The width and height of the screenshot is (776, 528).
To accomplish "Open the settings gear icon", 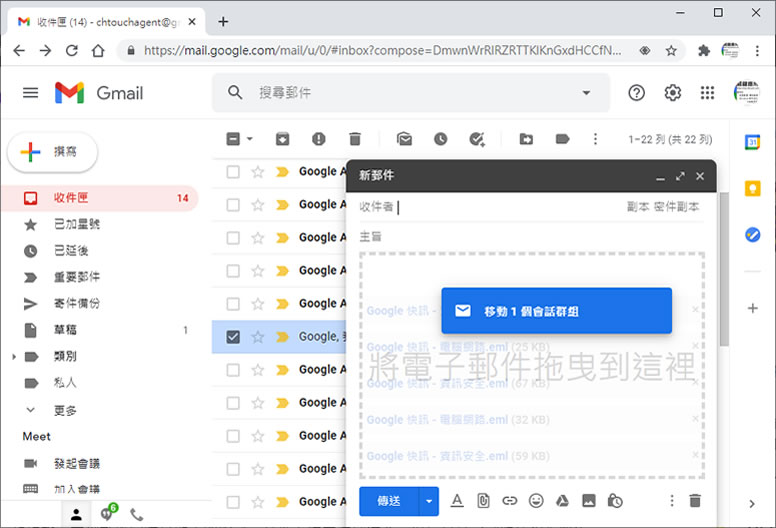I will (x=673, y=93).
